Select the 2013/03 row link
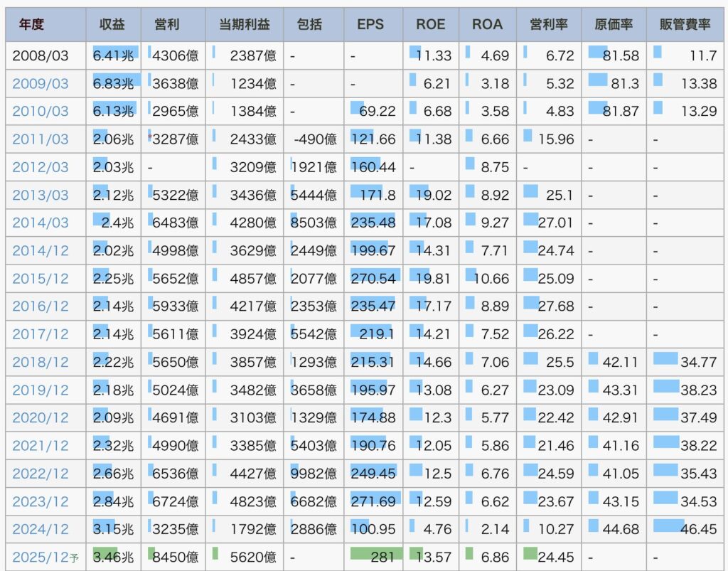728x571 pixels. [41, 195]
